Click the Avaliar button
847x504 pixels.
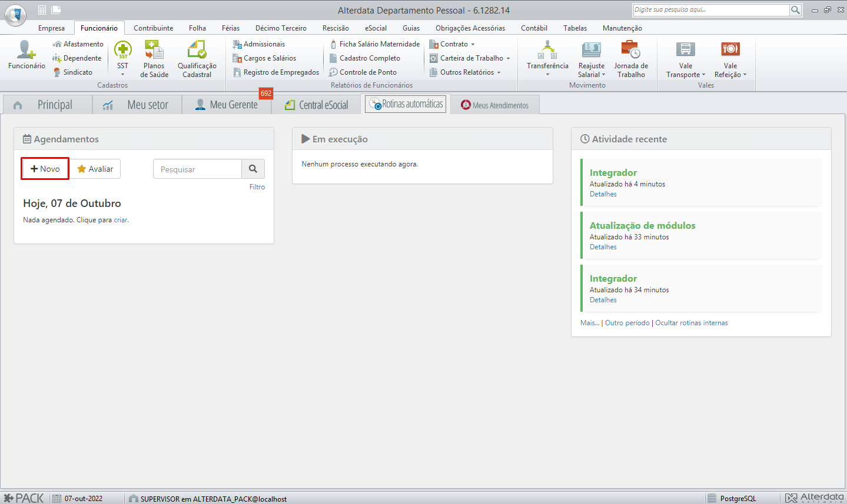95,169
